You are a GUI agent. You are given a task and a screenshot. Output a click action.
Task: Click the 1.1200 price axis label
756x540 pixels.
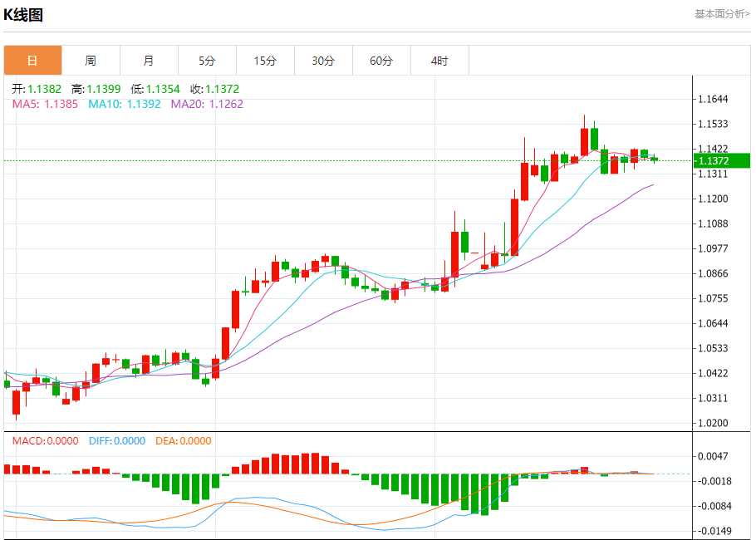pyautogui.click(x=713, y=199)
